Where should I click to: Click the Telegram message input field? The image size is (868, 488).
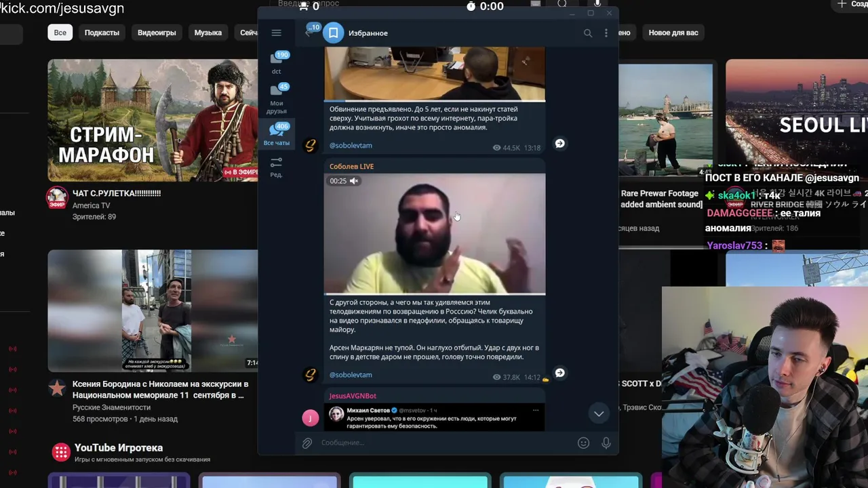[444, 443]
